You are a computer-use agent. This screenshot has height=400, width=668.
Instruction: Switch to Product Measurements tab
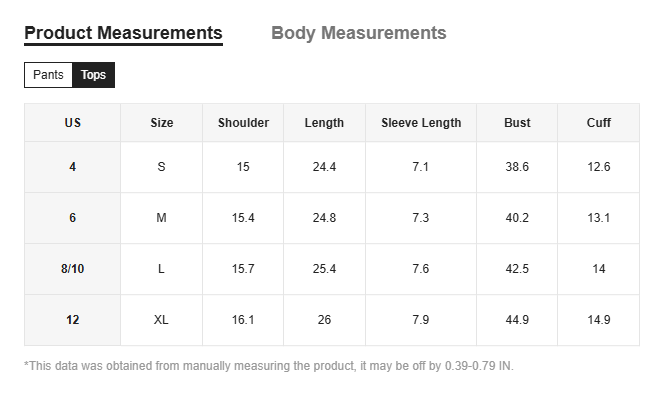[123, 33]
